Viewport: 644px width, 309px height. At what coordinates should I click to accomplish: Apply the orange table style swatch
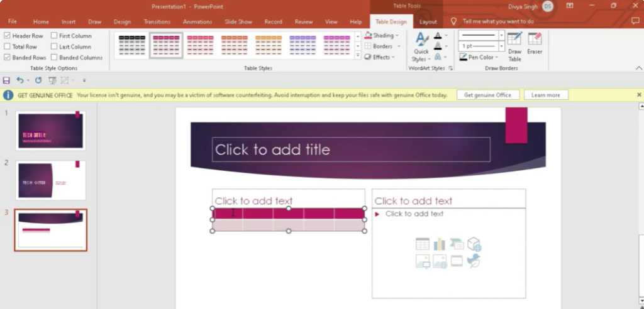(234, 45)
